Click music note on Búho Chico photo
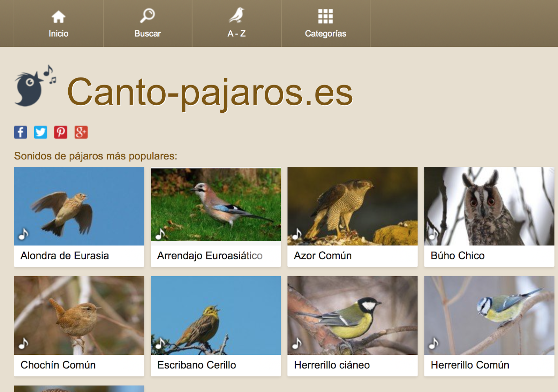Screen dimensions: 558x392 click(x=433, y=234)
